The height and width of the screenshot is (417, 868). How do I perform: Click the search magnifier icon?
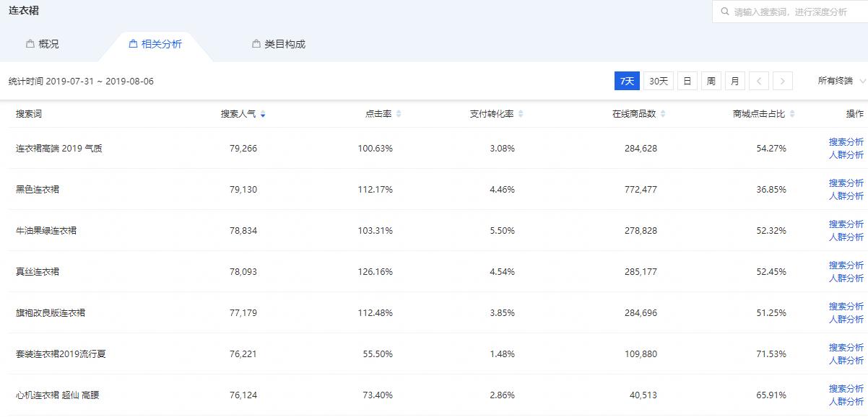pos(725,12)
